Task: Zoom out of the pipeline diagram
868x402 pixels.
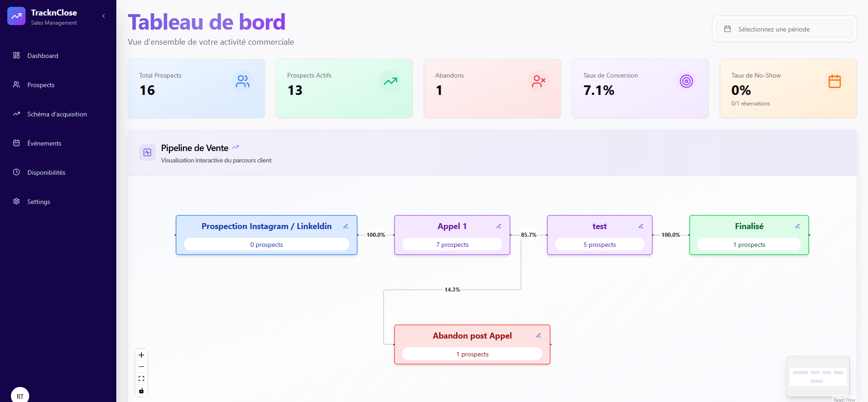Action: 141,367
